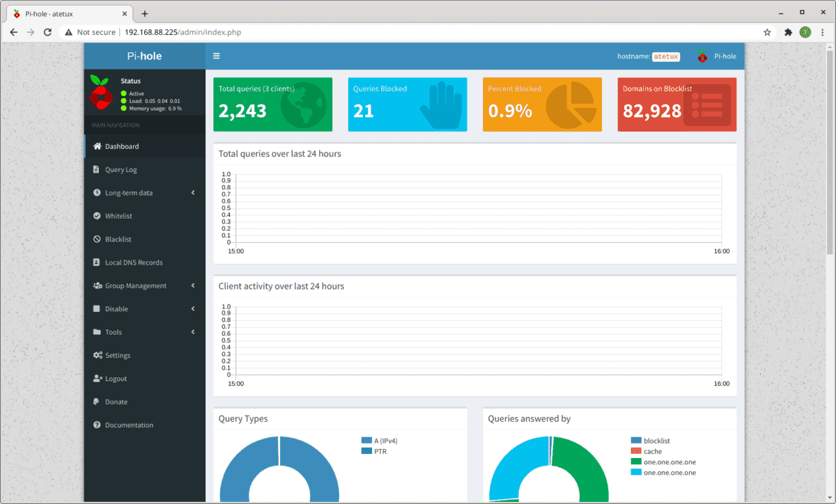The height and width of the screenshot is (504, 836).
Task: Open the Documentation link
Action: pyautogui.click(x=130, y=425)
